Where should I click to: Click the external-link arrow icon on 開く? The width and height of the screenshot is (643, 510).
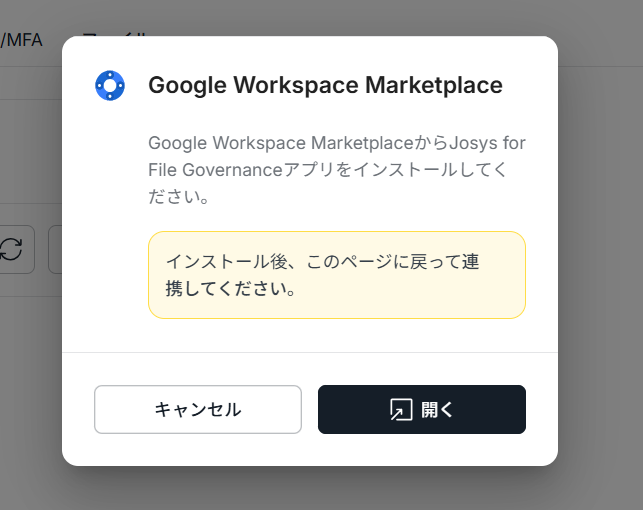(x=401, y=409)
